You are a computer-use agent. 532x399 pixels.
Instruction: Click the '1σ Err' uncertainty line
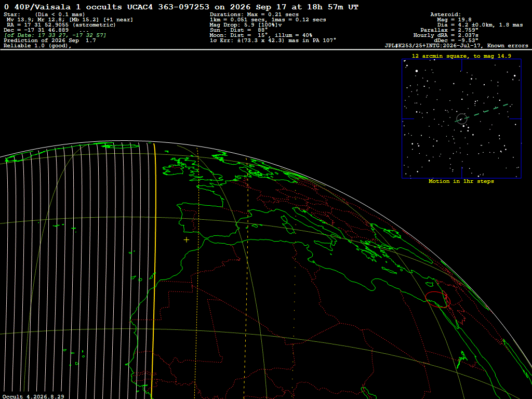[x=273, y=41]
